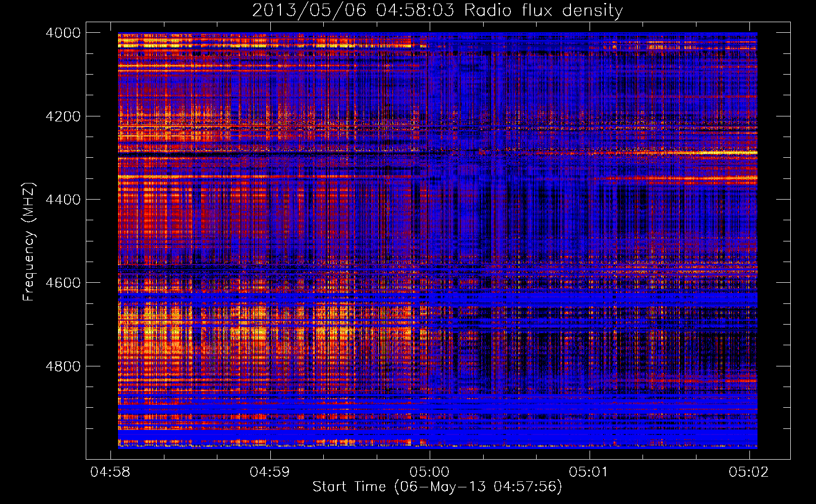The image size is (816, 504).
Task: Click the 04:59 time tick label
Action: coord(270,472)
